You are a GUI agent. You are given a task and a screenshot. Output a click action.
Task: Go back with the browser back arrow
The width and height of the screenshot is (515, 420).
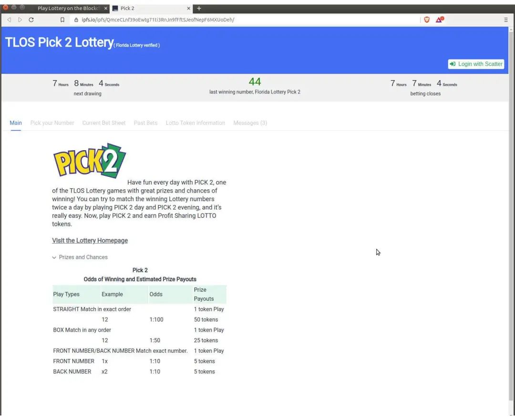click(9, 20)
